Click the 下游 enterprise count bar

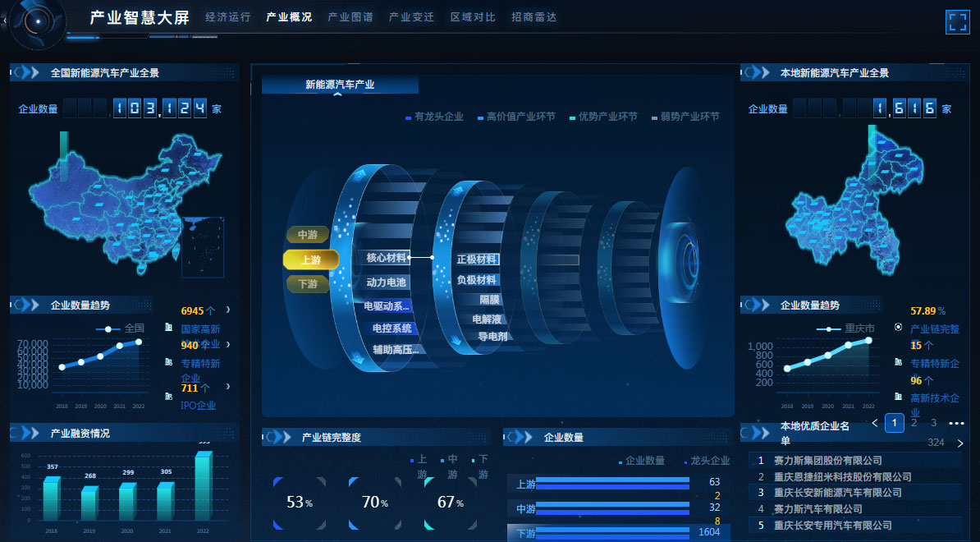click(611, 532)
